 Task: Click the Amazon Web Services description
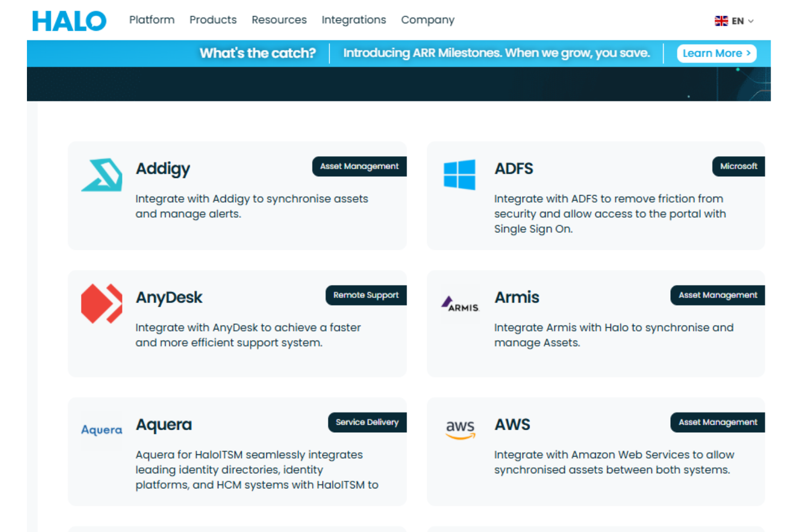click(x=615, y=462)
